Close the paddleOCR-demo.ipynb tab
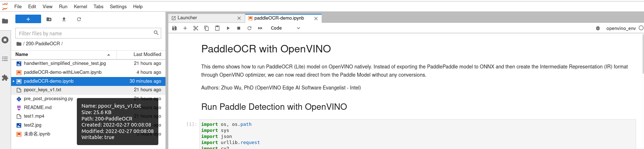644x149 pixels. pos(316,19)
